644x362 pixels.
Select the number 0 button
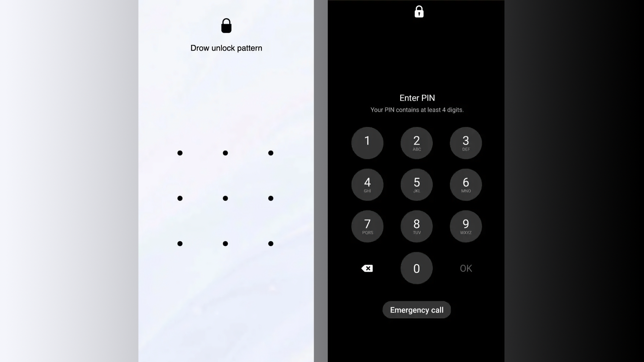[416, 268]
